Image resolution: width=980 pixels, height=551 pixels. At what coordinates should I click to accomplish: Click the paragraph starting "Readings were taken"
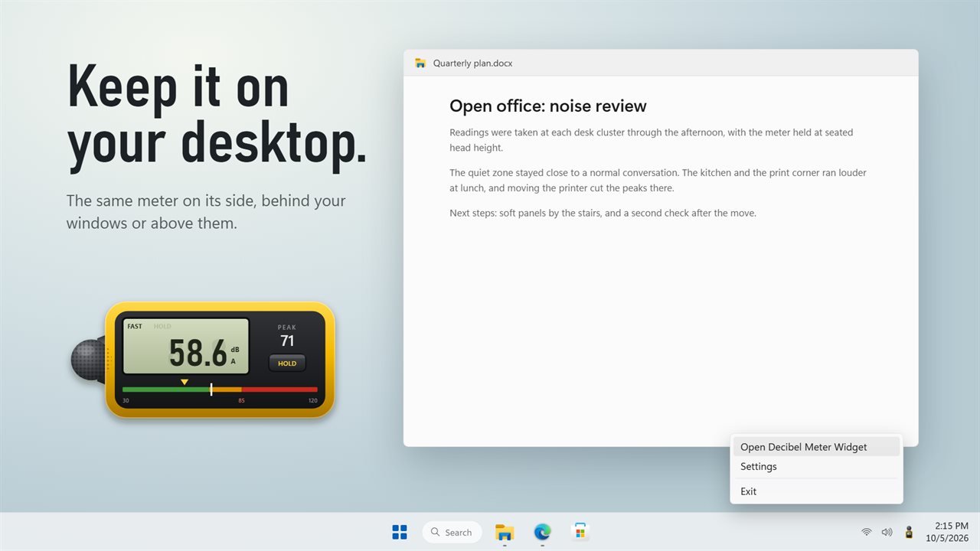pyautogui.click(x=651, y=140)
